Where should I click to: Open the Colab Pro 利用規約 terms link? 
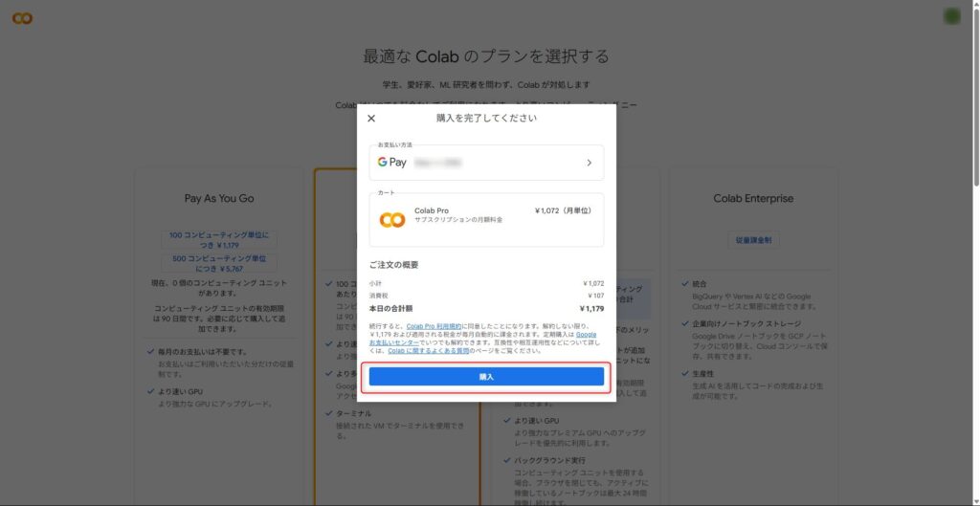pos(434,326)
